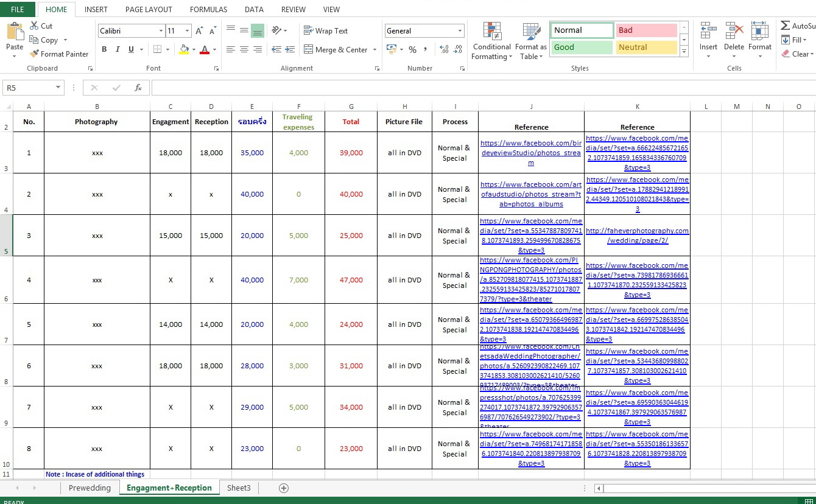Switch to the PAGE LAYOUT ribbon tab
The image size is (816, 504).
pyautogui.click(x=149, y=10)
